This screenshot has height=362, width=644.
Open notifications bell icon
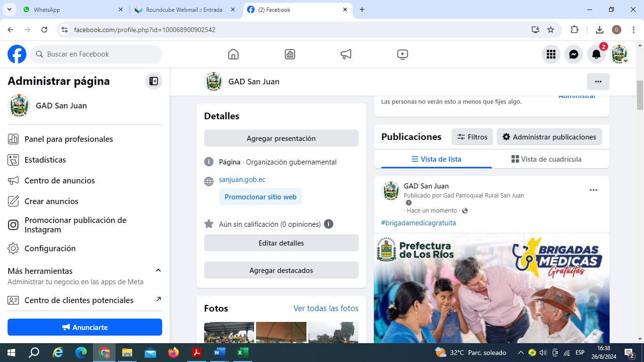596,54
